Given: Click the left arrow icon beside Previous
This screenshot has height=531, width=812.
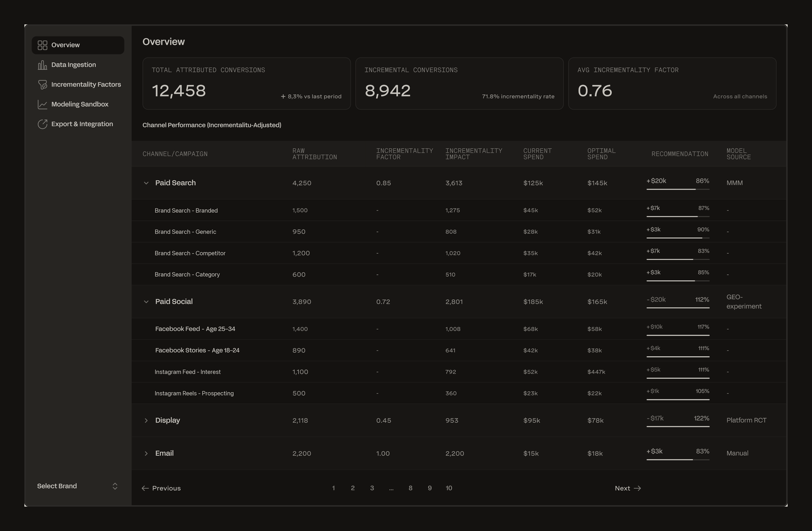Looking at the screenshot, I should 145,488.
